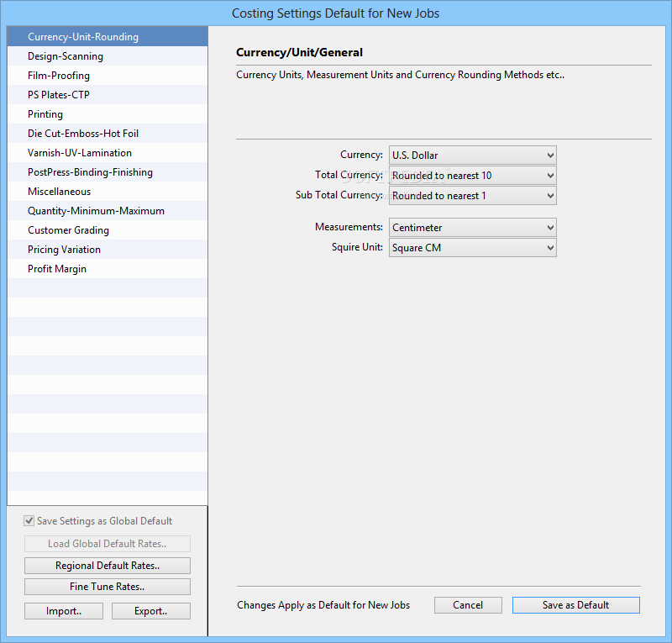The image size is (672, 643).
Task: Cancel the costing settings dialog
Action: coord(468,605)
